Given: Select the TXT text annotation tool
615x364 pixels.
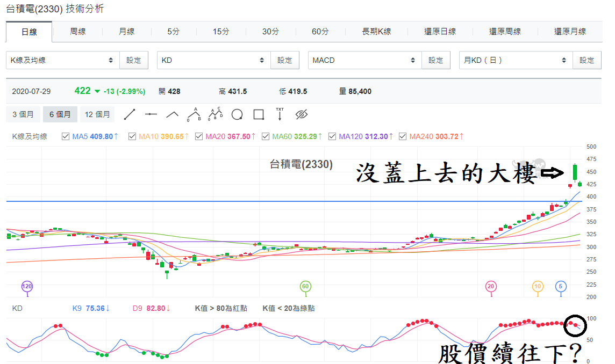Looking at the screenshot, I should tap(280, 114).
